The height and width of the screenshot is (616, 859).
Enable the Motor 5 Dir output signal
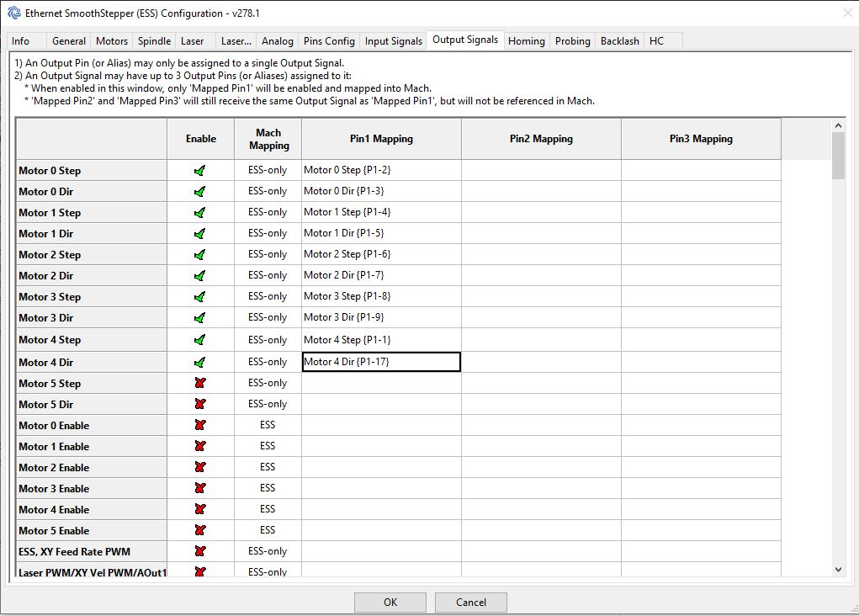tap(200, 404)
